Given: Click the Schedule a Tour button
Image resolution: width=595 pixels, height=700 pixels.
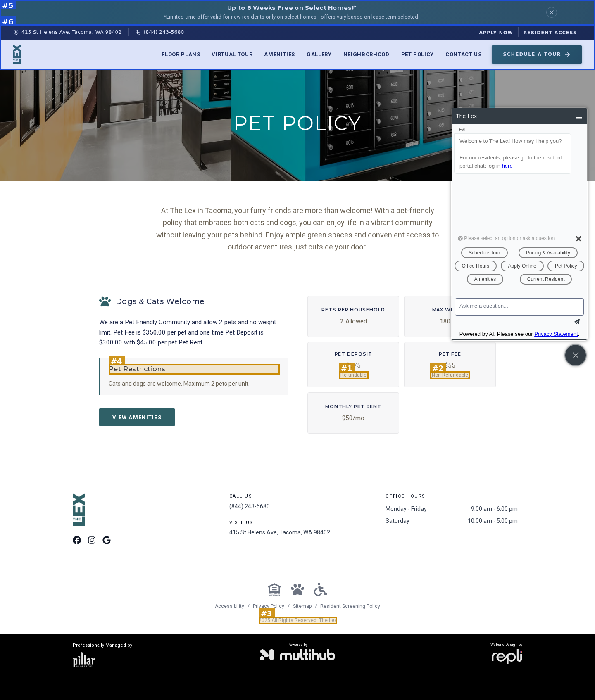Looking at the screenshot, I should click(537, 55).
